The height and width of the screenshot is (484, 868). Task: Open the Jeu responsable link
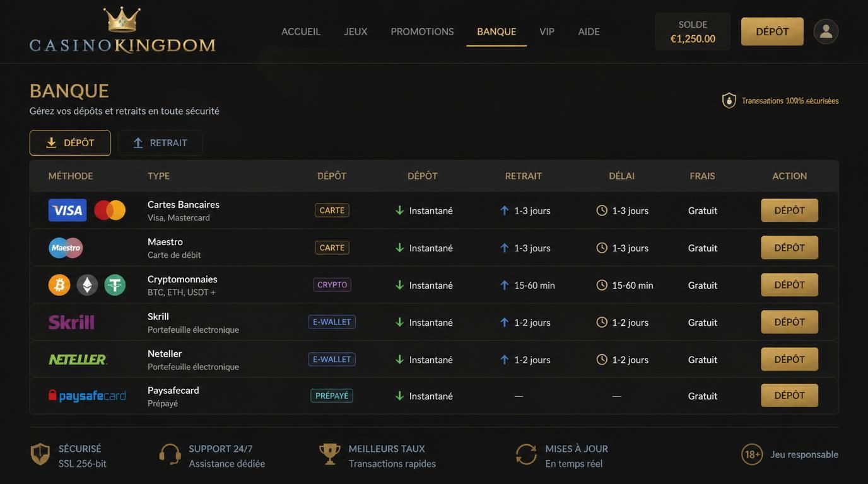pyautogui.click(x=804, y=454)
